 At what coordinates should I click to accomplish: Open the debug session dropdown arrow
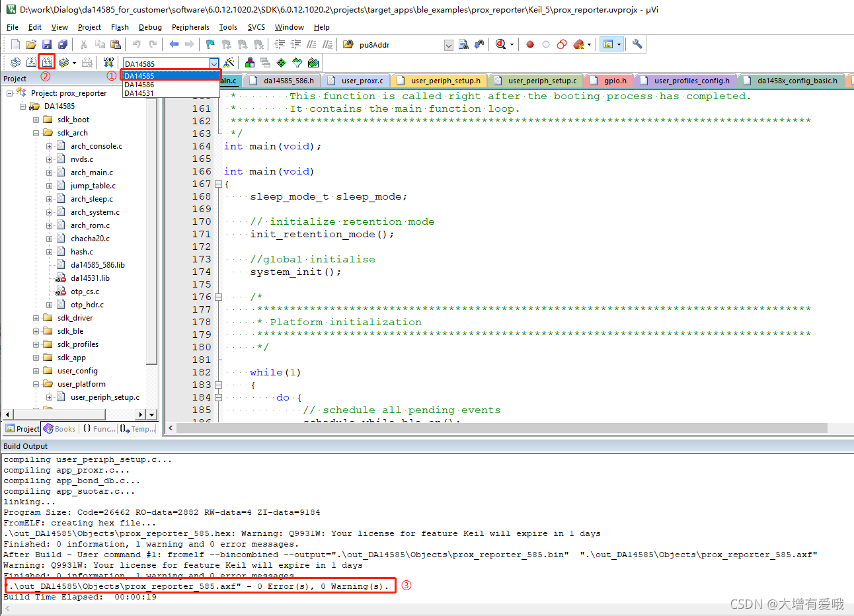(x=512, y=45)
